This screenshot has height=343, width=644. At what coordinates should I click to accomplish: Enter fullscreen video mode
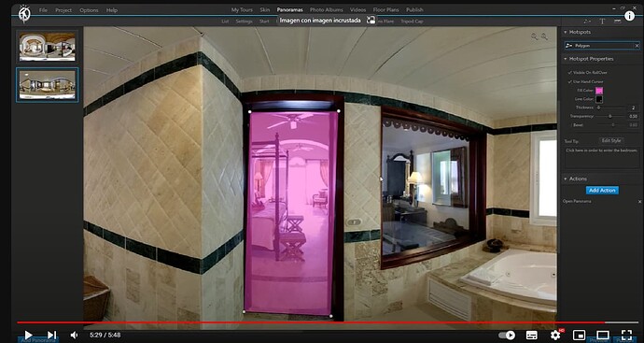[626, 335]
